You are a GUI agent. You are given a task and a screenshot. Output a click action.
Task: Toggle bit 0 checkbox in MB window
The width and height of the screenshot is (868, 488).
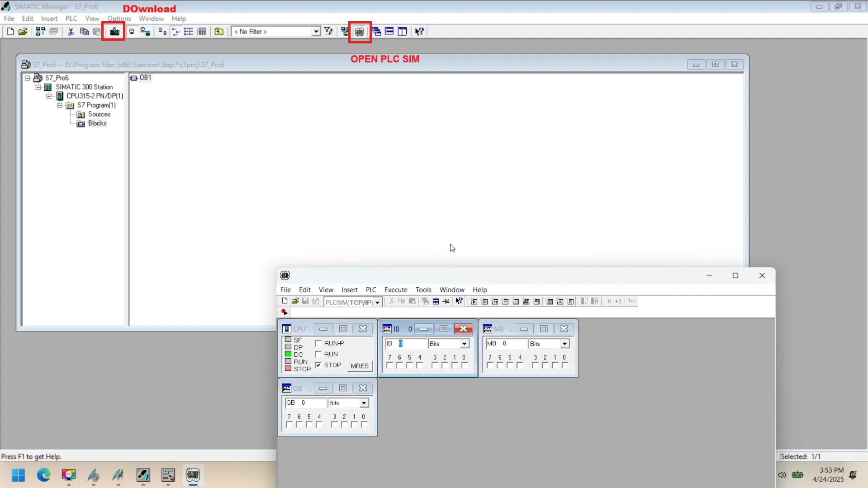pos(565,365)
